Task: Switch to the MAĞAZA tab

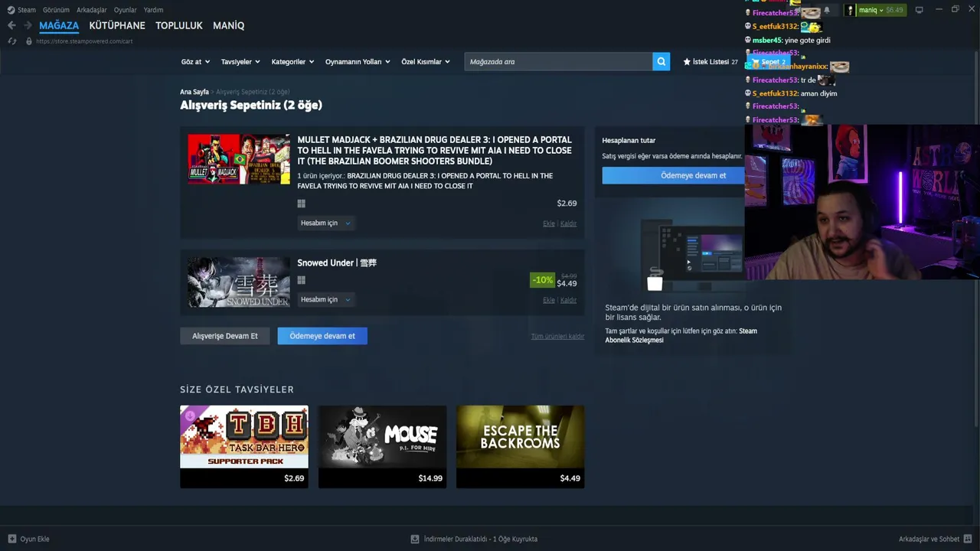Action: pyautogui.click(x=59, y=25)
